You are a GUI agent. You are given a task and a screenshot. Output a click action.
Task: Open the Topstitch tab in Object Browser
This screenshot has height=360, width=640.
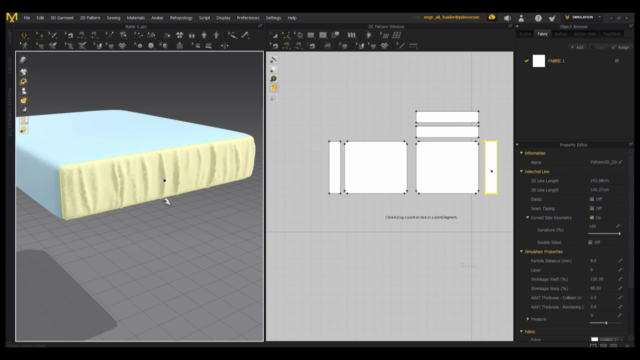[611, 34]
